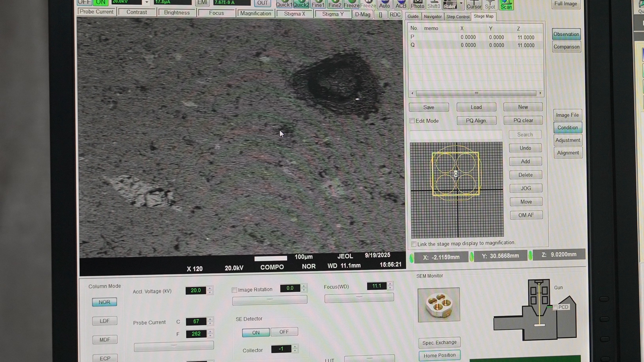Activate the Cursor tool icon
Image resolution: width=644 pixels, height=362 pixels.
[x=474, y=5]
